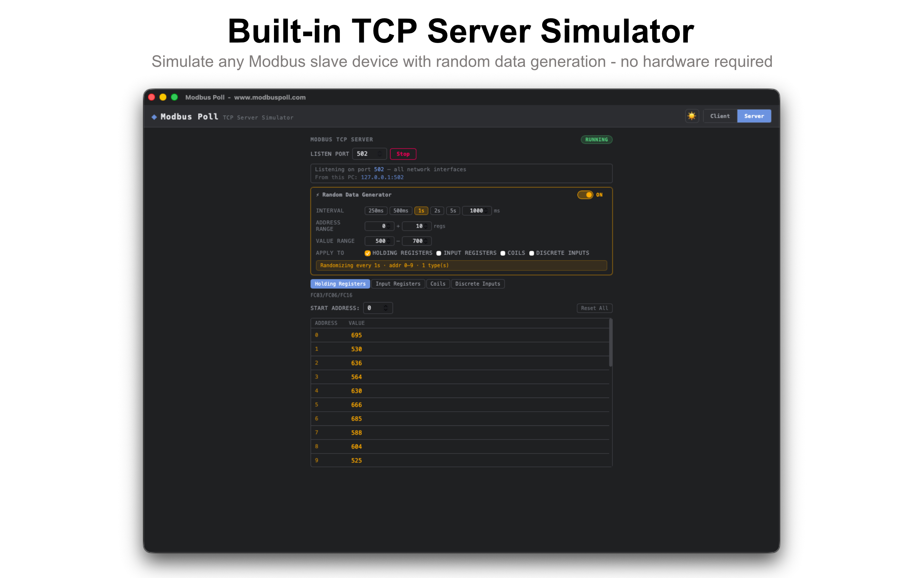
Task: Click the register table scrollbar
Action: pyautogui.click(x=611, y=343)
